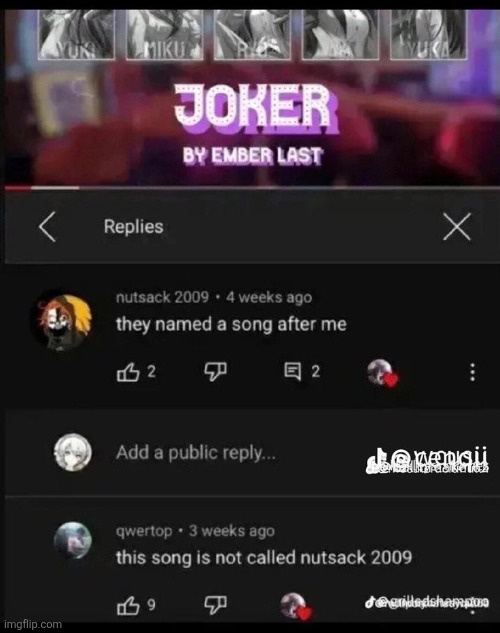Click the qwertop username
Viewport: 500px width, 633px height.
(x=144, y=531)
